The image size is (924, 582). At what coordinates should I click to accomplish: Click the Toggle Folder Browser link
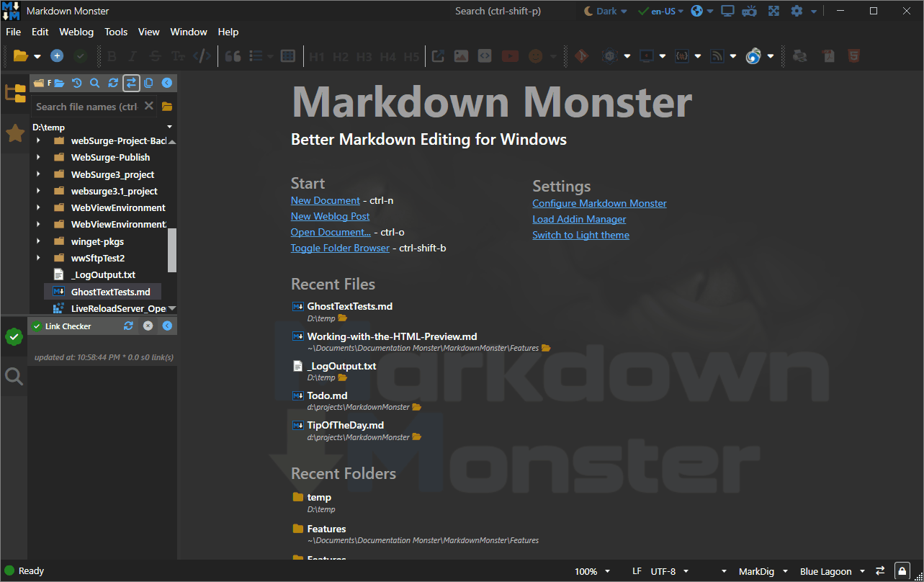pos(340,248)
